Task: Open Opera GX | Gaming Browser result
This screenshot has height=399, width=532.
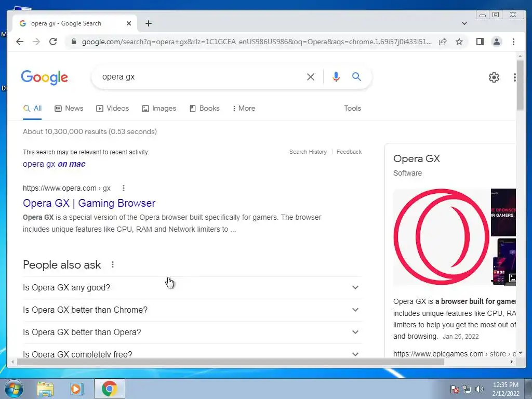Action: point(89,203)
